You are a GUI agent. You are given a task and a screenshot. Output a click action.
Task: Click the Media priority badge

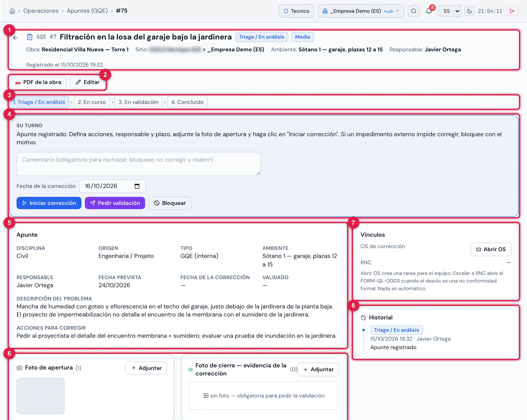click(x=302, y=37)
